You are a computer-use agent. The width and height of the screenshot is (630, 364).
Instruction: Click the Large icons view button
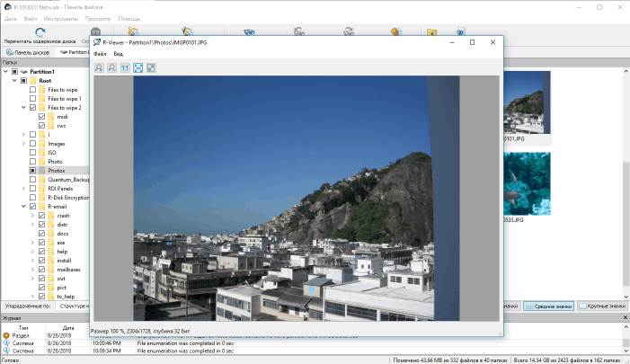[x=602, y=306]
